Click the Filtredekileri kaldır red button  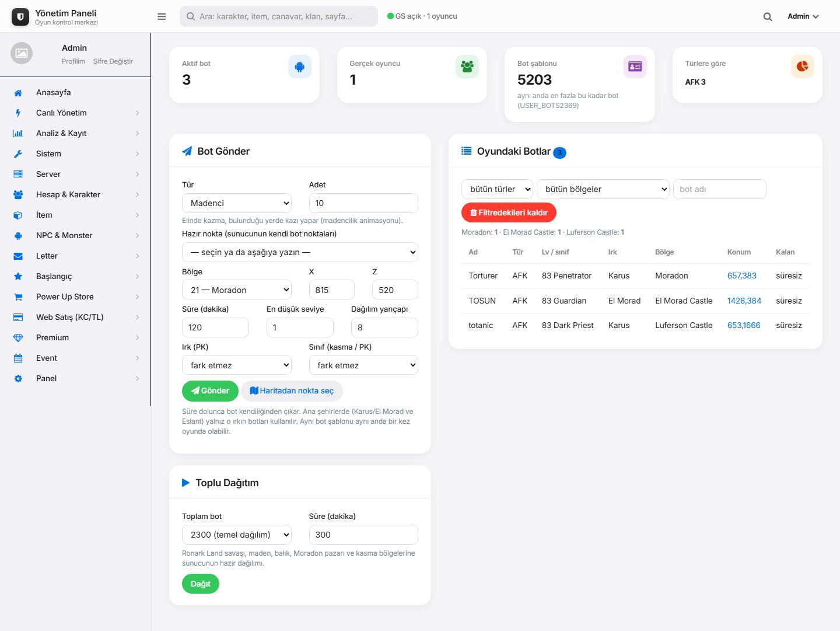coord(509,212)
